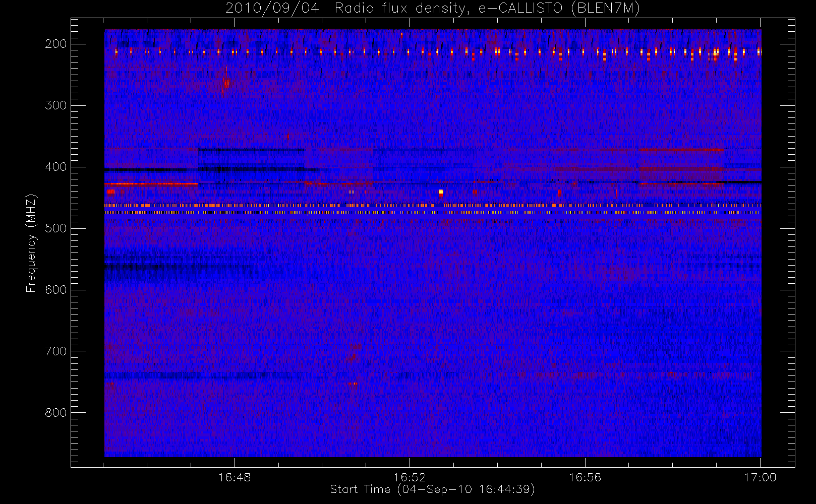Image resolution: width=816 pixels, height=504 pixels.
Task: Click the 16:48 time tick label
Action: tap(235, 477)
